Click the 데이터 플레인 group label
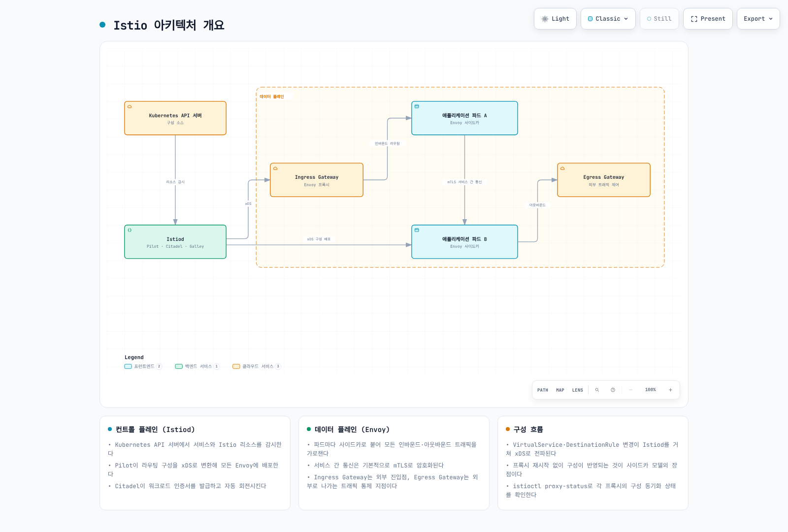This screenshot has width=788, height=532. [272, 97]
